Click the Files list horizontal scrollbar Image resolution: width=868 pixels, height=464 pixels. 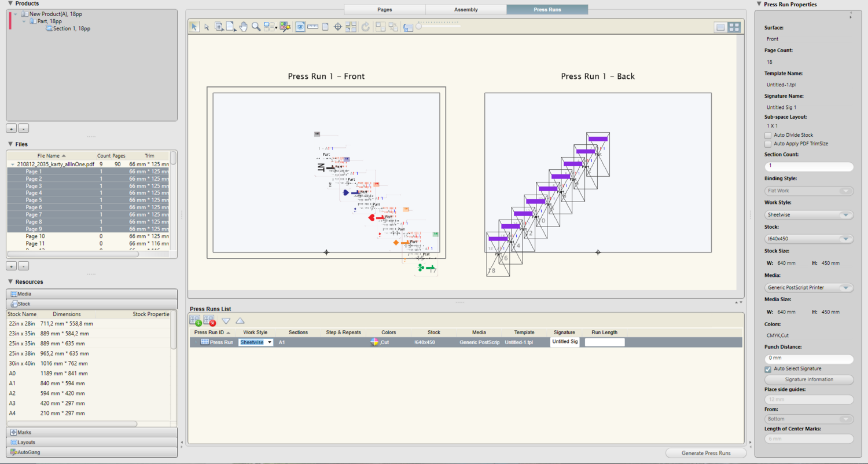pos(73,254)
